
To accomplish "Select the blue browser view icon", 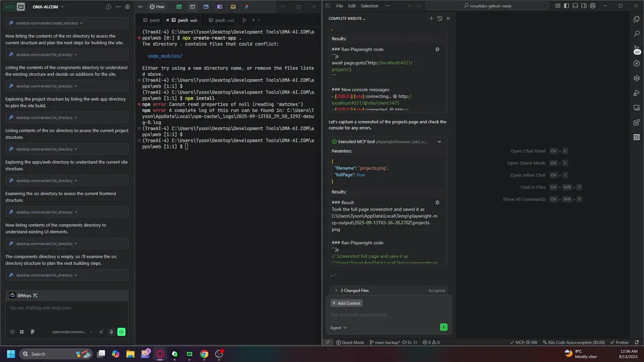I will tap(206, 7).
